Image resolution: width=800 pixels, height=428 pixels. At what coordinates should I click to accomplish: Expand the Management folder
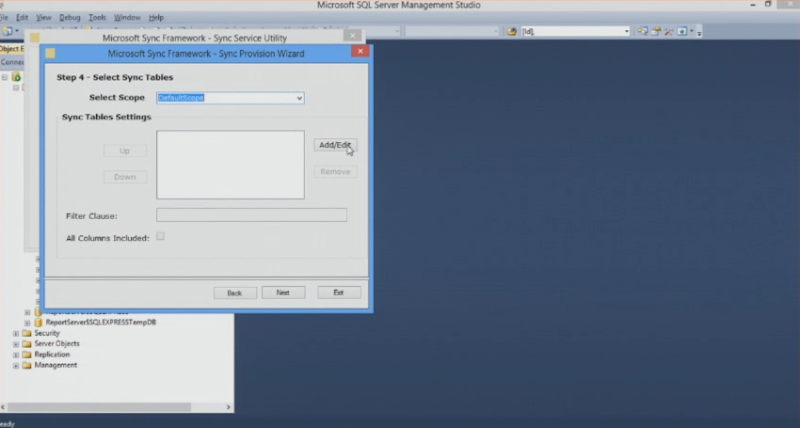point(16,366)
